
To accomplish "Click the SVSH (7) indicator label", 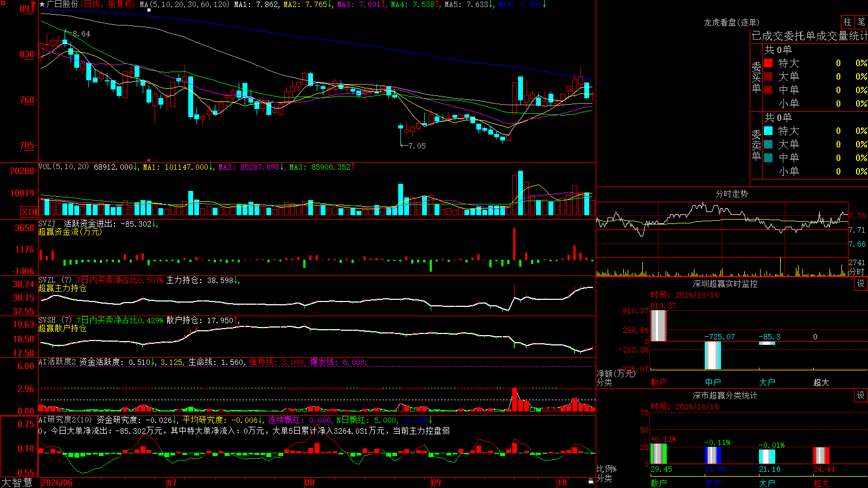I will tap(55, 320).
